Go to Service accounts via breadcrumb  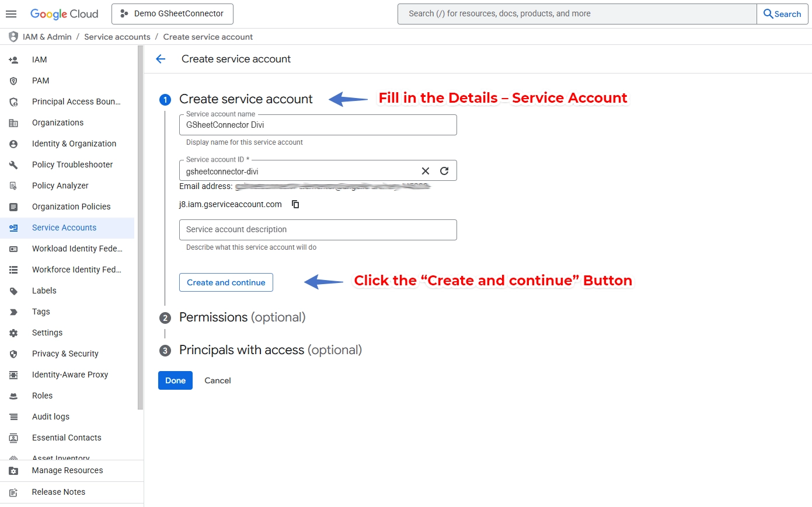117,37
